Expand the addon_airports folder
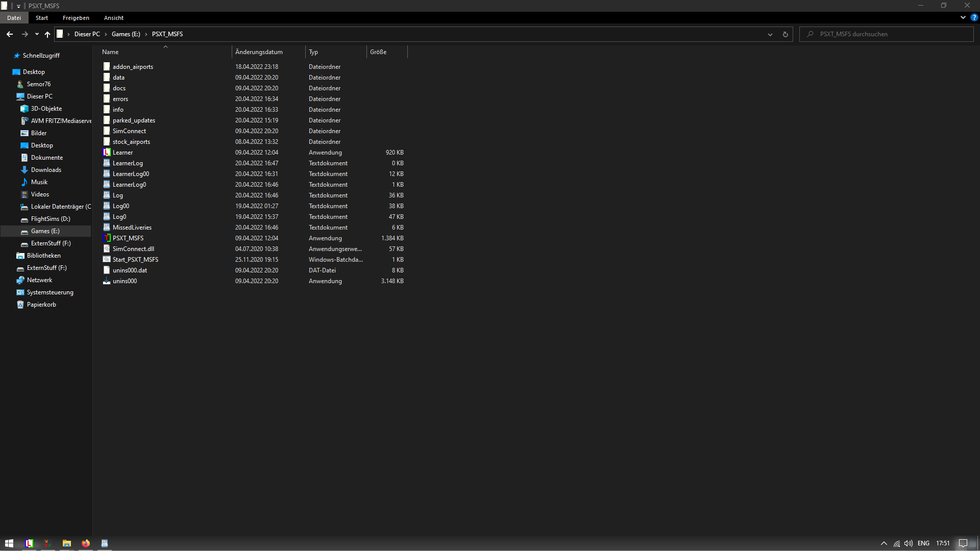980x551 pixels. coord(133,66)
